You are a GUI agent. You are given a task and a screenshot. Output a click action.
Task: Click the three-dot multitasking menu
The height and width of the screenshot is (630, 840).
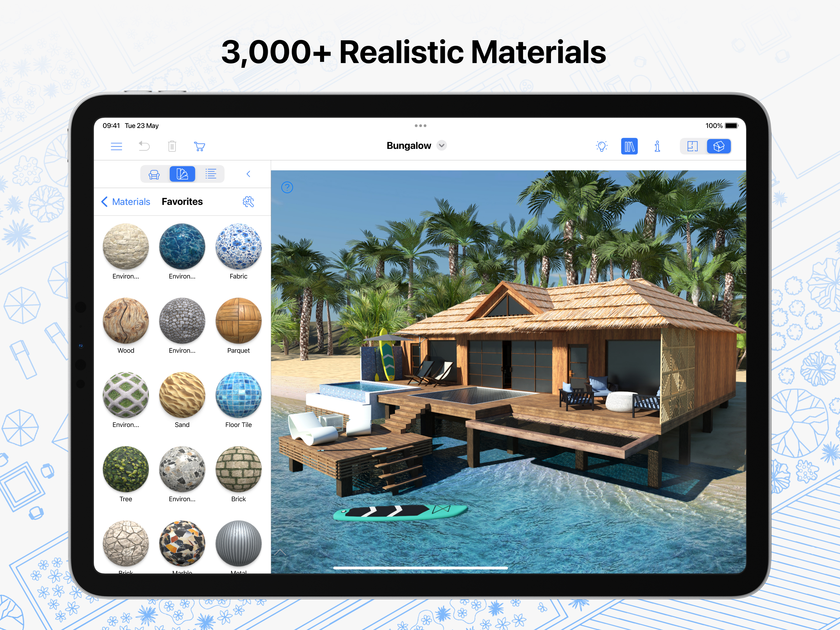tap(420, 126)
